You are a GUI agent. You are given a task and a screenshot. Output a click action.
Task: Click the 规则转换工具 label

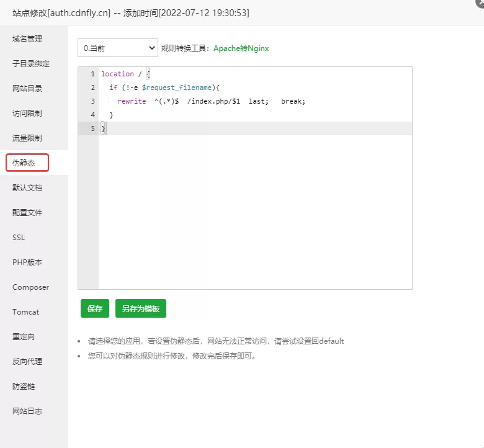pyautogui.click(x=185, y=48)
